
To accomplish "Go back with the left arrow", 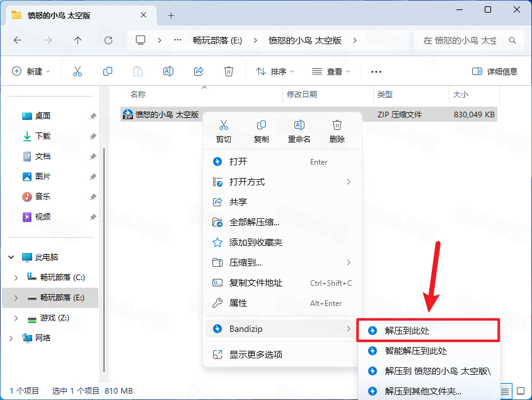I will pyautogui.click(x=18, y=40).
